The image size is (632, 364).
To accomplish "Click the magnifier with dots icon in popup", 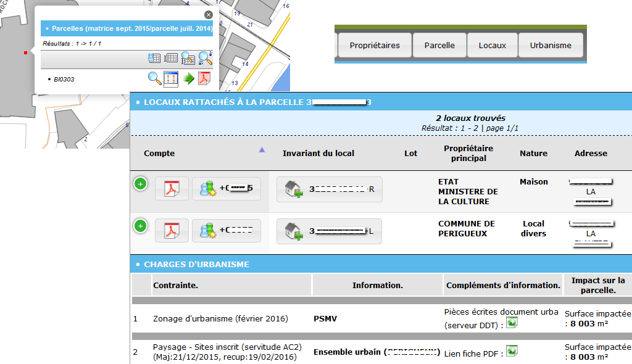I will click(205, 58).
